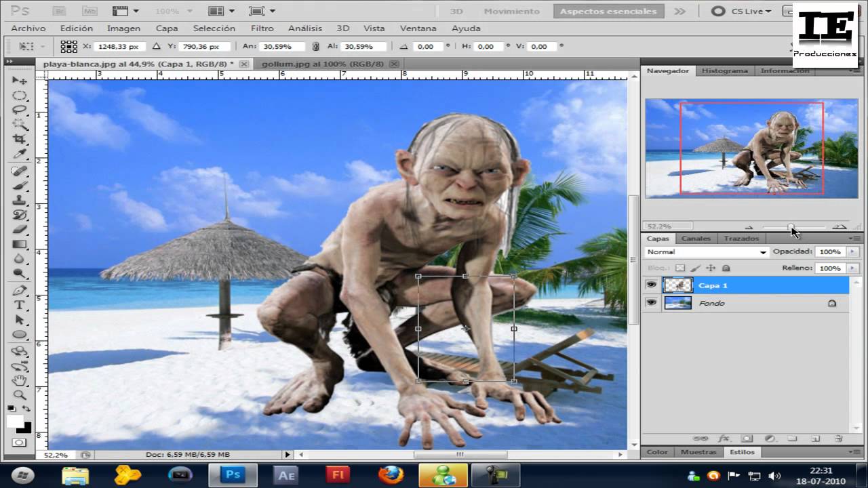The image size is (868, 488).
Task: Select the Aspectos esenciales workspace
Action: point(609,11)
